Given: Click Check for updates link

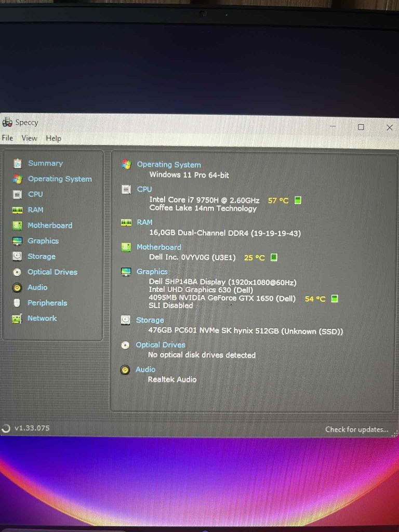Looking at the screenshot, I should [x=356, y=430].
